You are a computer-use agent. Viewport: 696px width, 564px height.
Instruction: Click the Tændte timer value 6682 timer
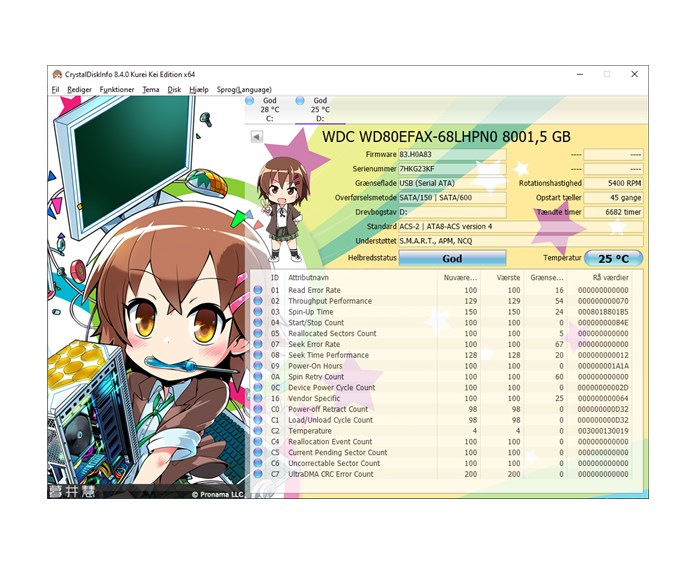[x=613, y=212]
